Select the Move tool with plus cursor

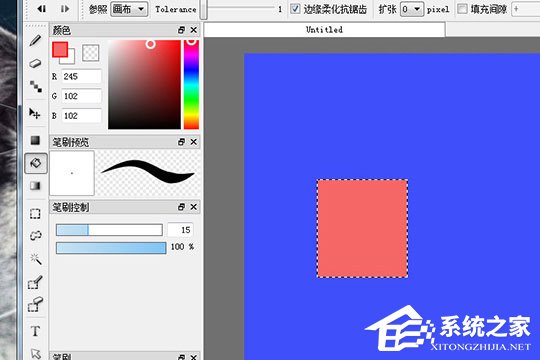35,113
